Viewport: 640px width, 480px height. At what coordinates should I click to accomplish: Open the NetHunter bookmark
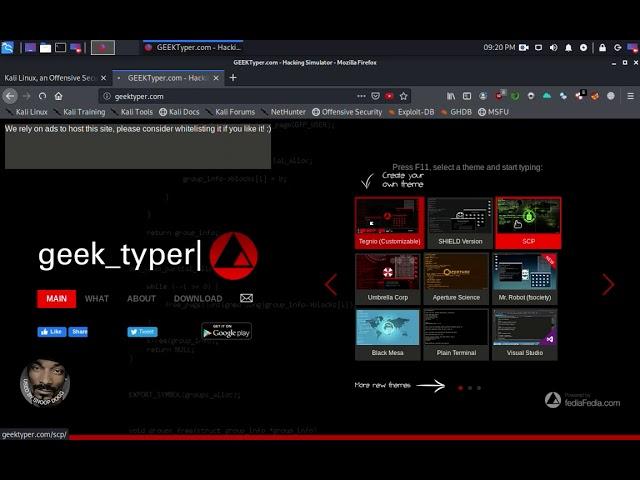[283, 112]
